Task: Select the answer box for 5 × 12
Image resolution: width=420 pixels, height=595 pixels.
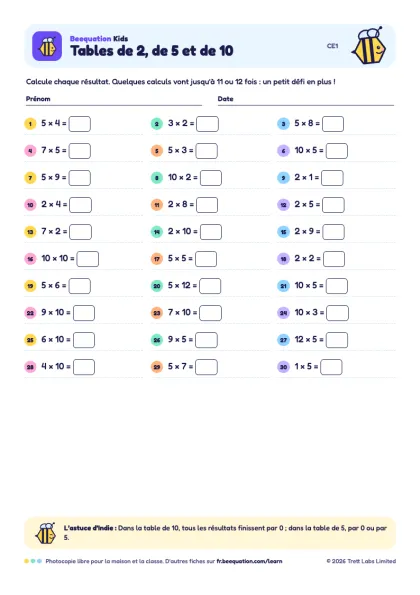Action: point(210,286)
